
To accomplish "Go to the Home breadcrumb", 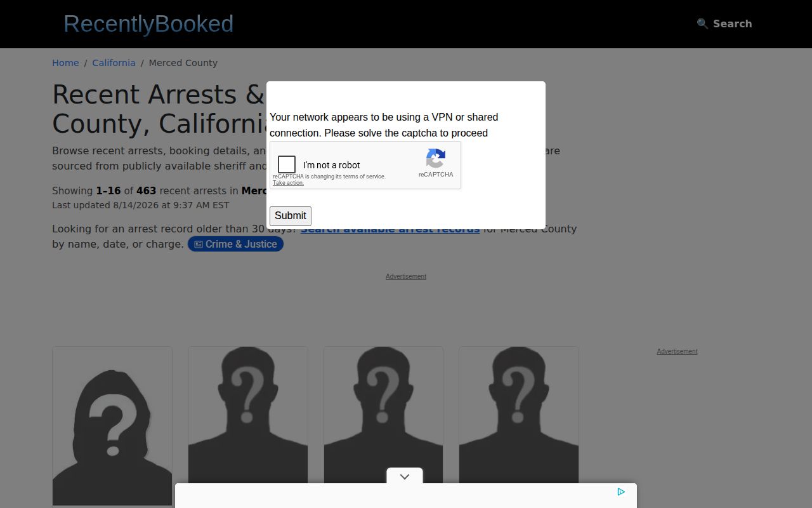I will click(x=65, y=63).
